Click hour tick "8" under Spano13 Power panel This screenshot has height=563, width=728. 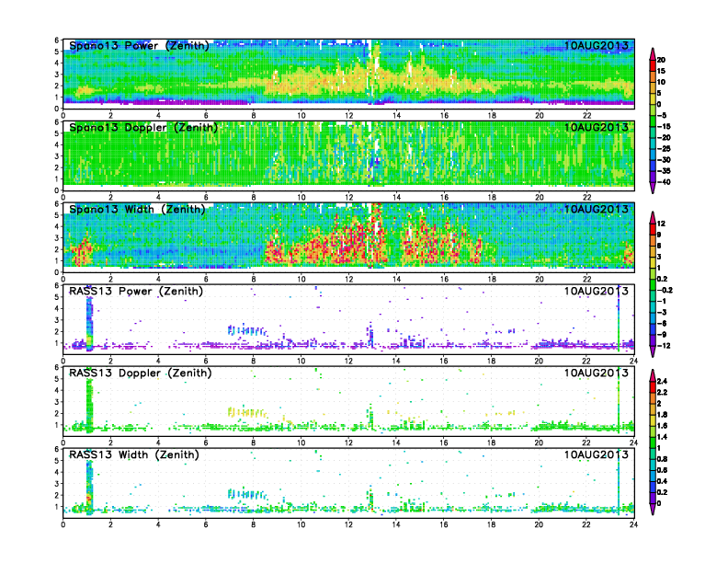click(x=254, y=116)
